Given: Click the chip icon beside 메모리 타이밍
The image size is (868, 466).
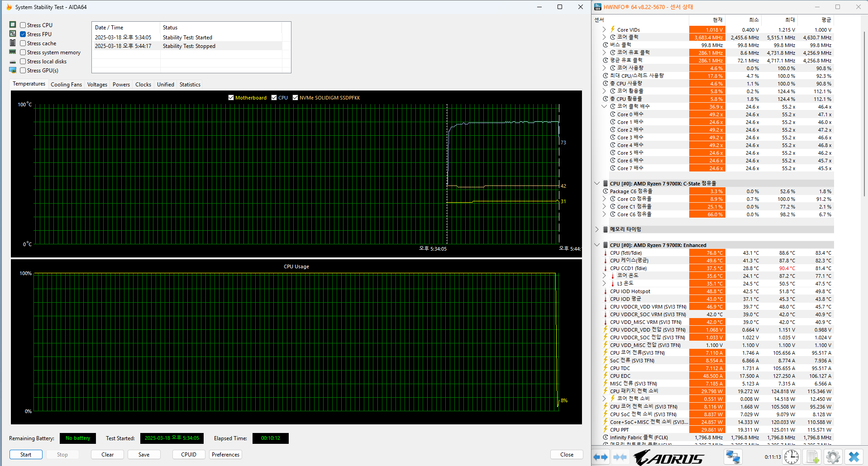Looking at the screenshot, I should tap(606, 229).
